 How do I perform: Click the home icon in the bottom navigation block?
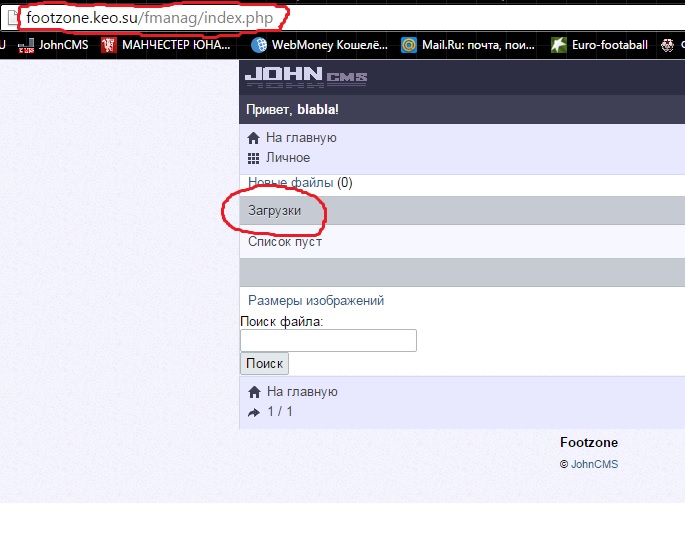254,392
